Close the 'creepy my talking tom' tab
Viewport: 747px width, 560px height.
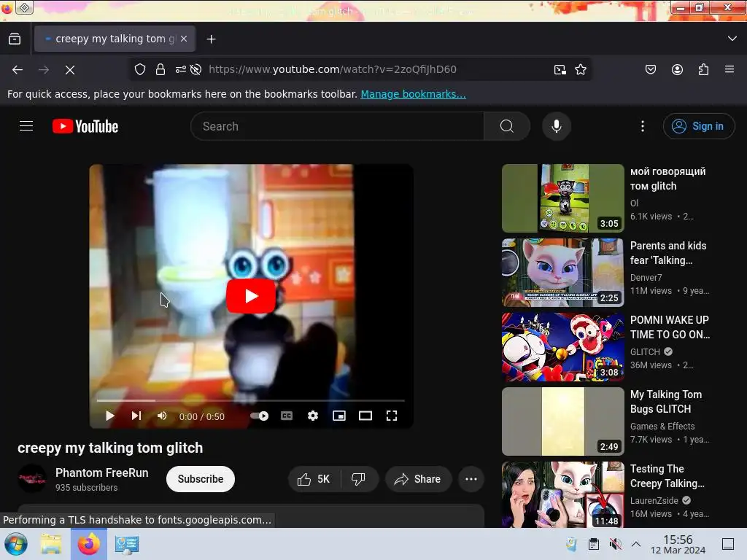(184, 39)
